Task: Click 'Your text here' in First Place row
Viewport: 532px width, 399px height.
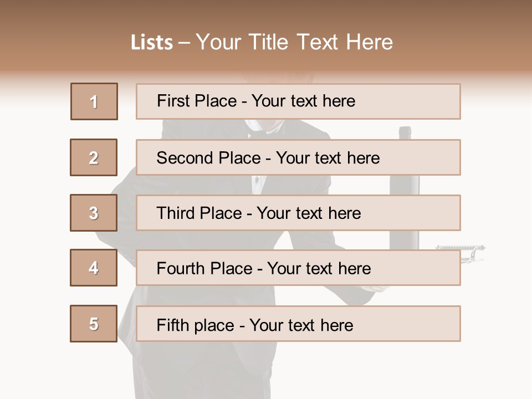Action: (303, 101)
